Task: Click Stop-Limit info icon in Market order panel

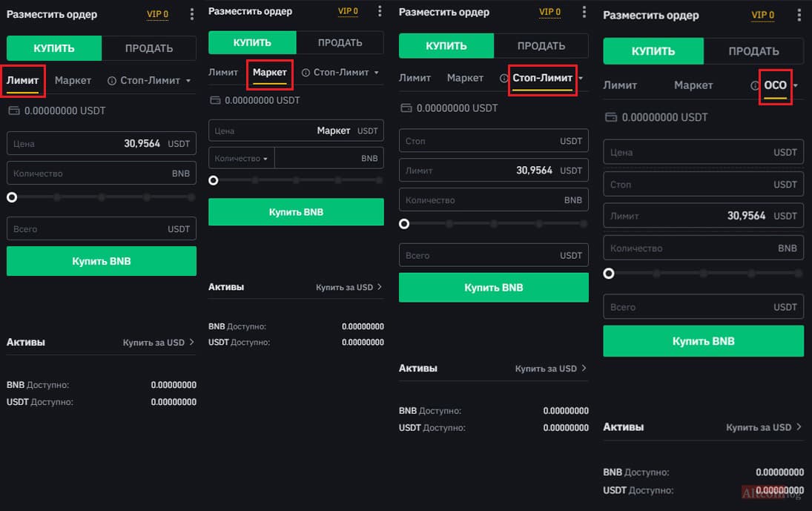Action: 306,73
